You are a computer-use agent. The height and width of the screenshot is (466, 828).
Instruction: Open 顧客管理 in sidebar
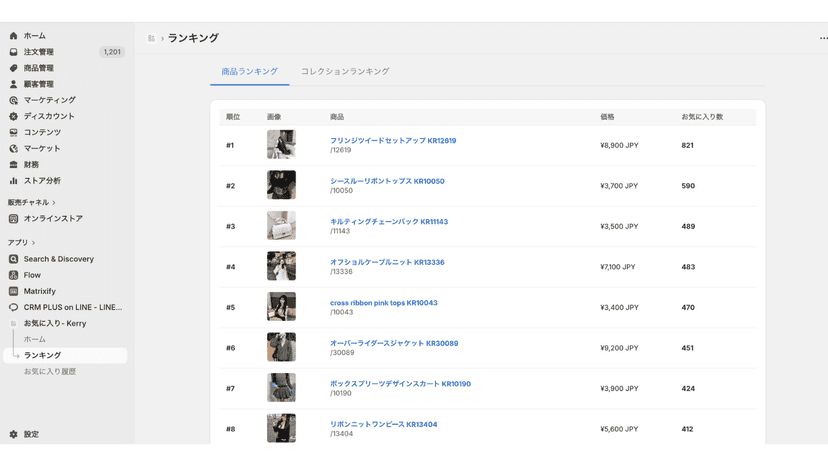(39, 84)
